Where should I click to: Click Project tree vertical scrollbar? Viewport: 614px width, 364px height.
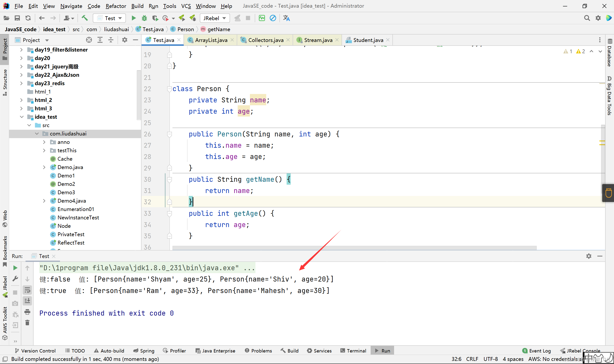coord(139,95)
